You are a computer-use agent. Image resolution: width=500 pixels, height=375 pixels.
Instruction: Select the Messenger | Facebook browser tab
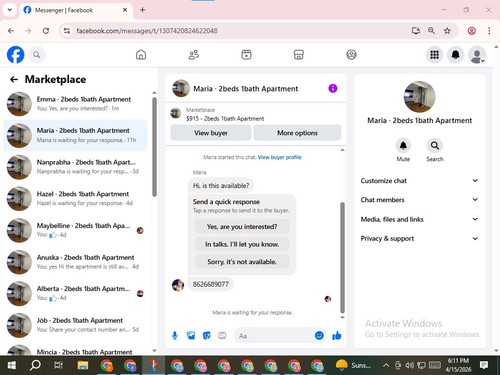click(75, 10)
